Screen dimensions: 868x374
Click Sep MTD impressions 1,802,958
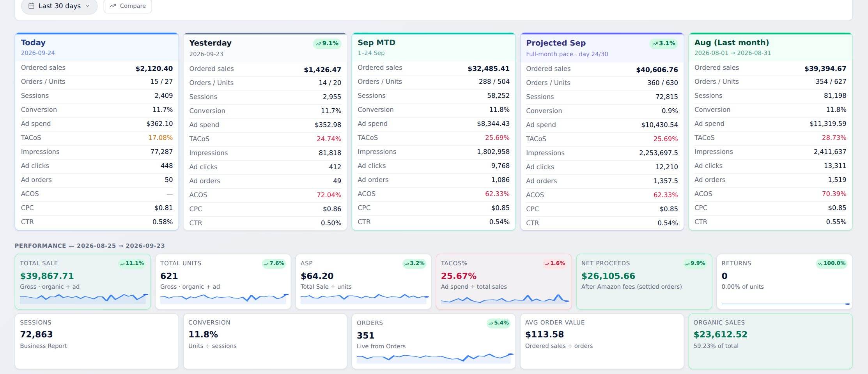[493, 152]
